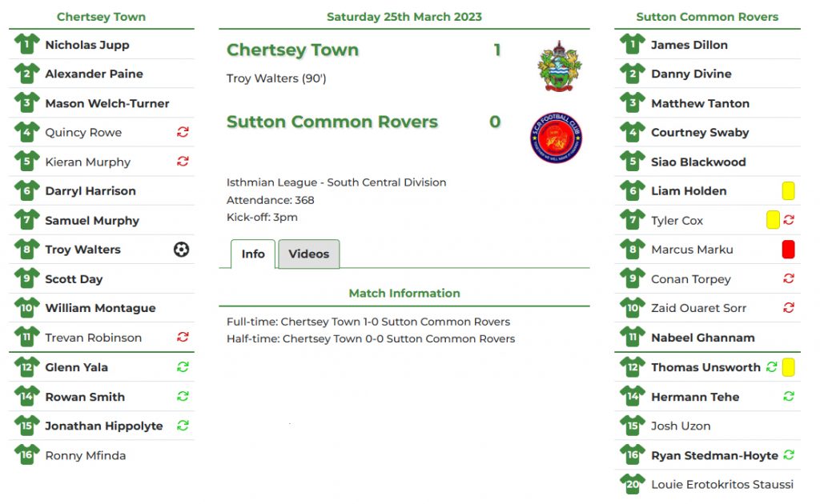This screenshot has height=504, width=820.
Task: Click Liam Holden's yellow card icon
Action: [x=788, y=191]
